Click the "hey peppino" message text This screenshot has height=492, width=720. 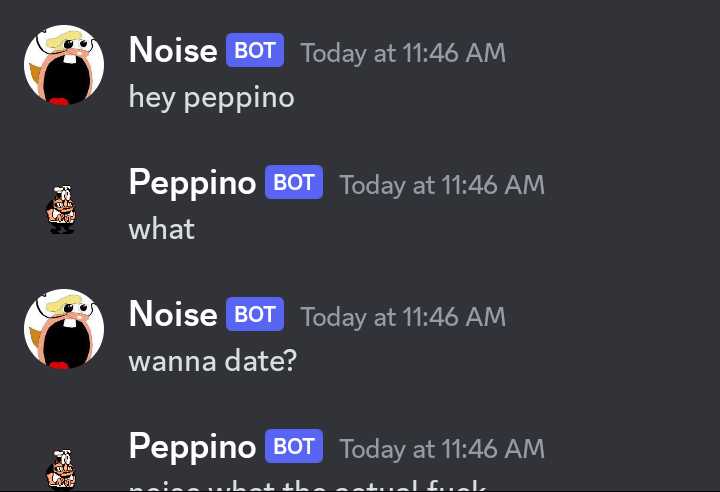coord(212,97)
